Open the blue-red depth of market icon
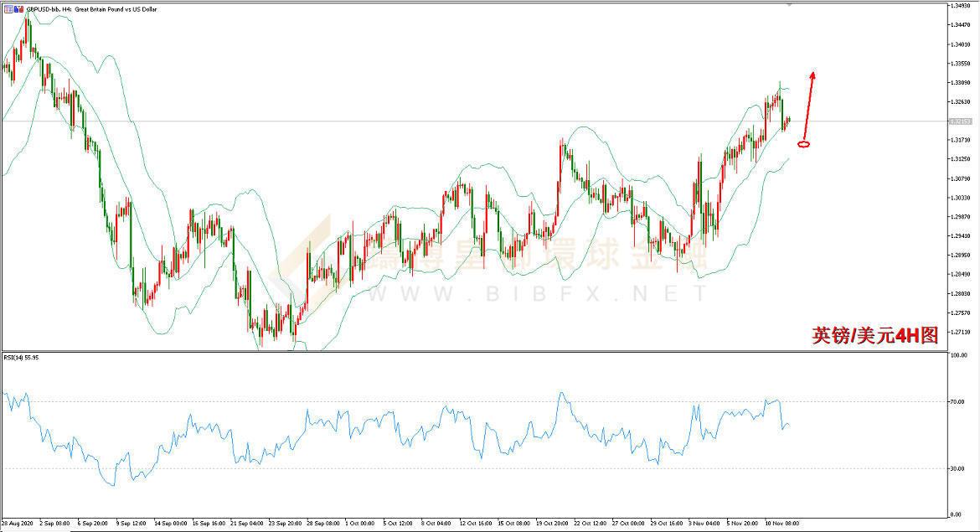Viewport: 980px width, 532px height. point(18,9)
